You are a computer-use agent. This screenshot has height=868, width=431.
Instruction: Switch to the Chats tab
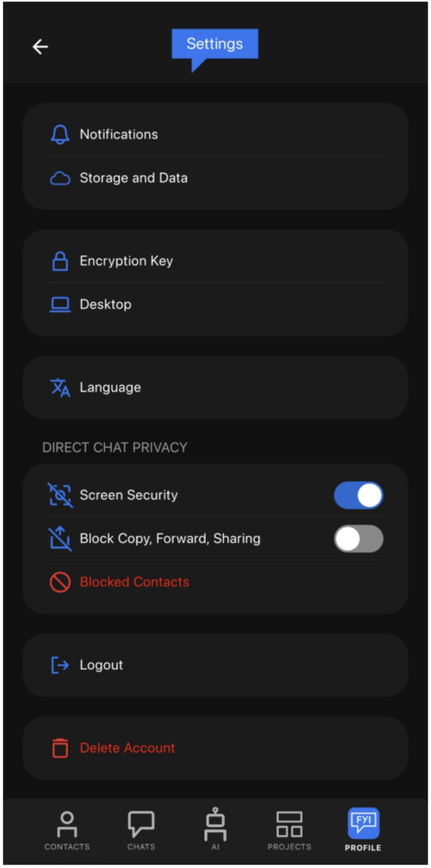[x=141, y=831]
